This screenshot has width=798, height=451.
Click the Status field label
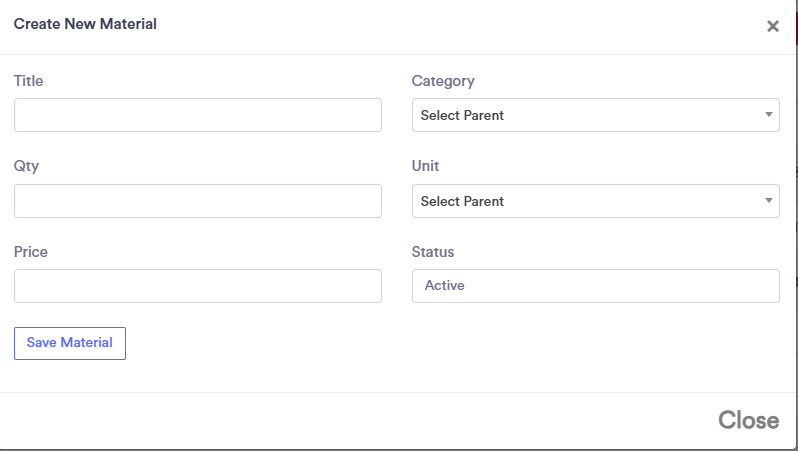coord(433,252)
